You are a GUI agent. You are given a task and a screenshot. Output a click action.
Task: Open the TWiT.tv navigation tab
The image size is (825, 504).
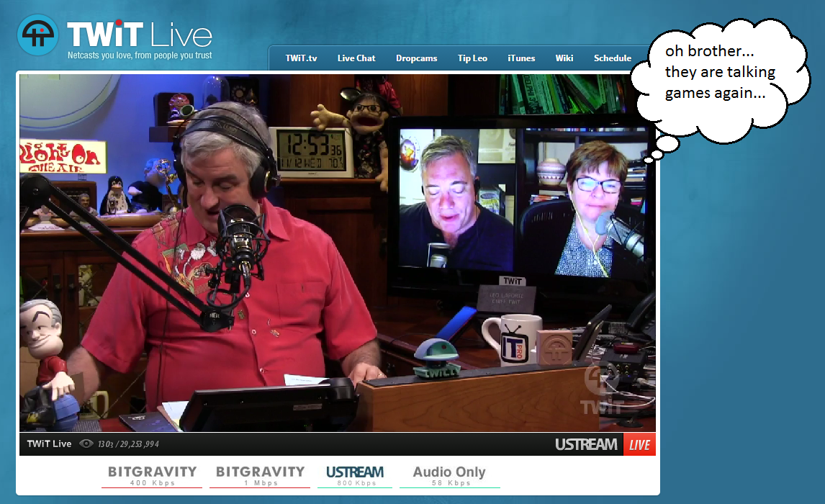click(301, 58)
